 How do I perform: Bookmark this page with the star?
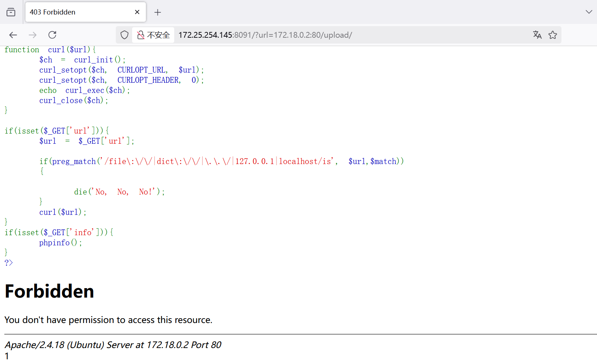tap(552, 35)
